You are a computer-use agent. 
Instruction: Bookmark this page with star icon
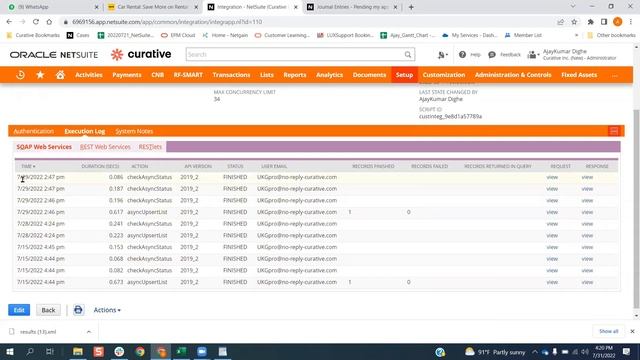(574, 22)
